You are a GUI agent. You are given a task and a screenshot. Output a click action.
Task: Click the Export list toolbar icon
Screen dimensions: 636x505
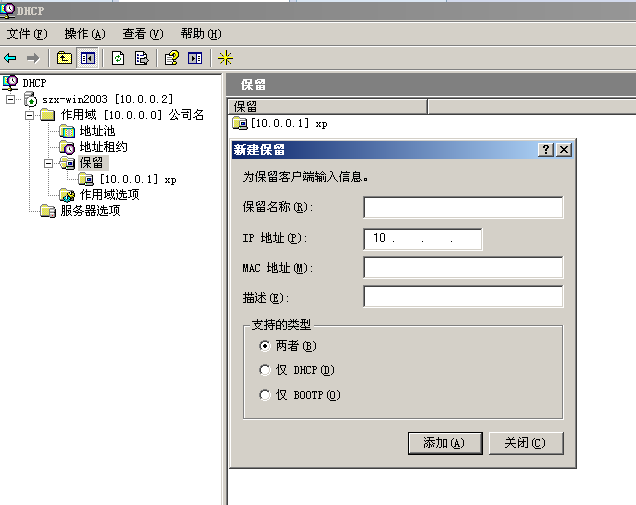[141, 58]
